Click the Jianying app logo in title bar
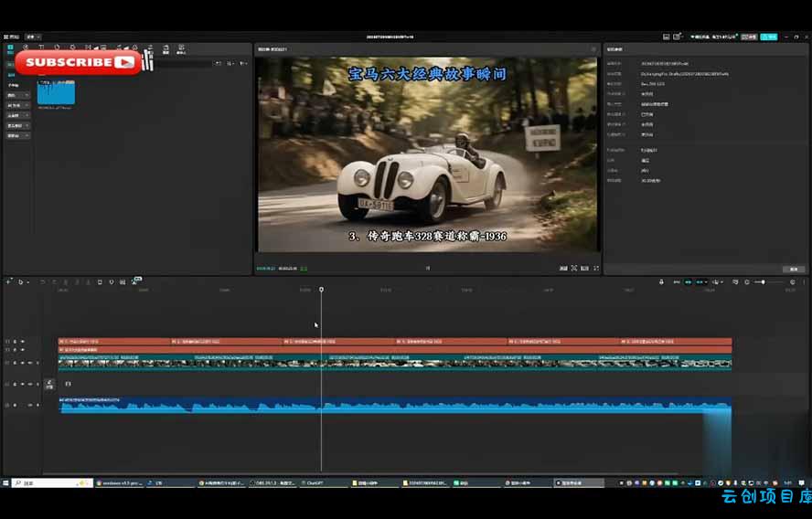812x519 pixels. pos(11,37)
